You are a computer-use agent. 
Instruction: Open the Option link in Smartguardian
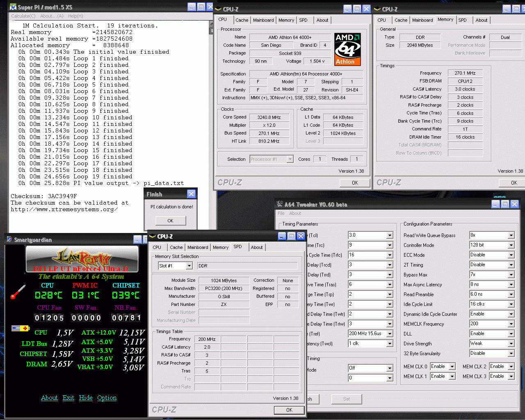(107, 398)
